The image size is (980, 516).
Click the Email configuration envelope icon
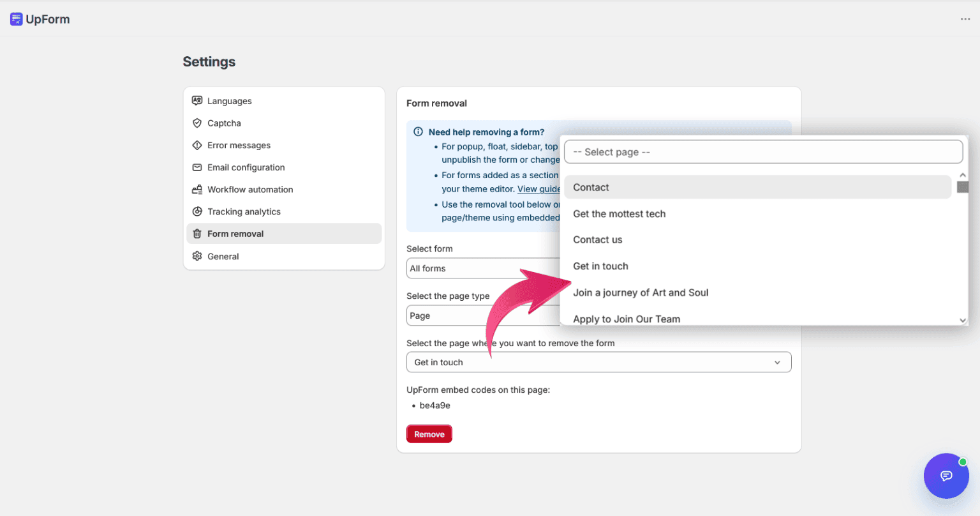point(197,167)
